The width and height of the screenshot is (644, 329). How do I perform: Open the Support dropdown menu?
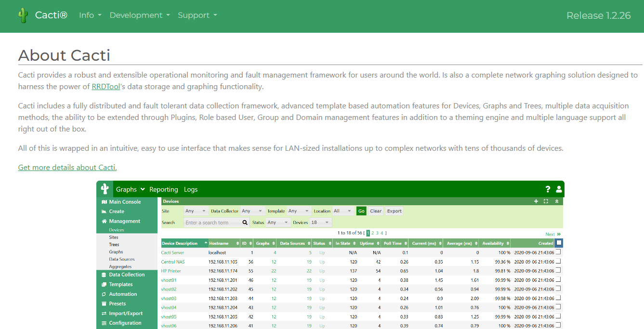point(197,15)
